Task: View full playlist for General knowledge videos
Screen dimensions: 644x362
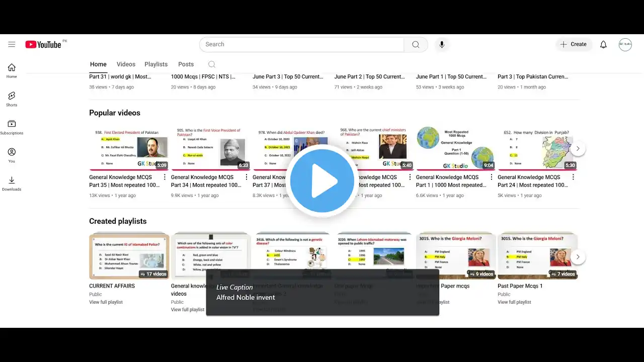Action: (188, 310)
